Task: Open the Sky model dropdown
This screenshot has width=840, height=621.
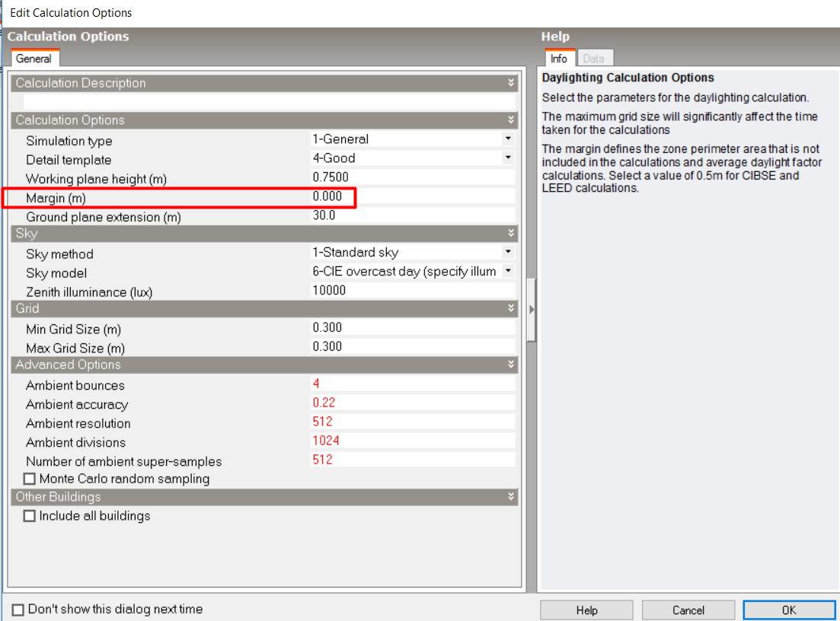Action: click(x=508, y=272)
